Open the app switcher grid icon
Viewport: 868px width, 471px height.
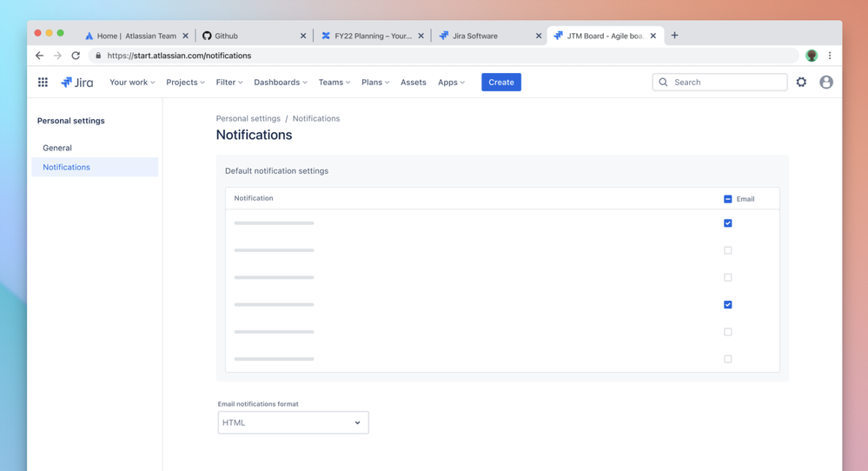click(43, 82)
